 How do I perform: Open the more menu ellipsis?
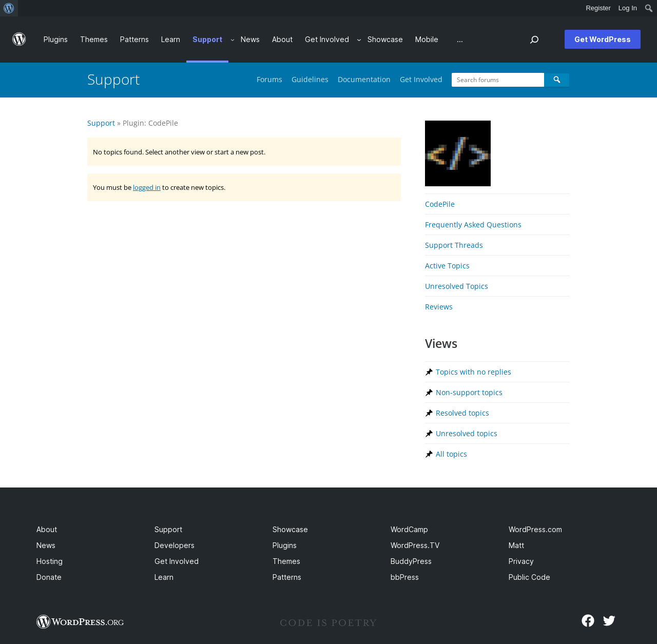pyautogui.click(x=460, y=40)
